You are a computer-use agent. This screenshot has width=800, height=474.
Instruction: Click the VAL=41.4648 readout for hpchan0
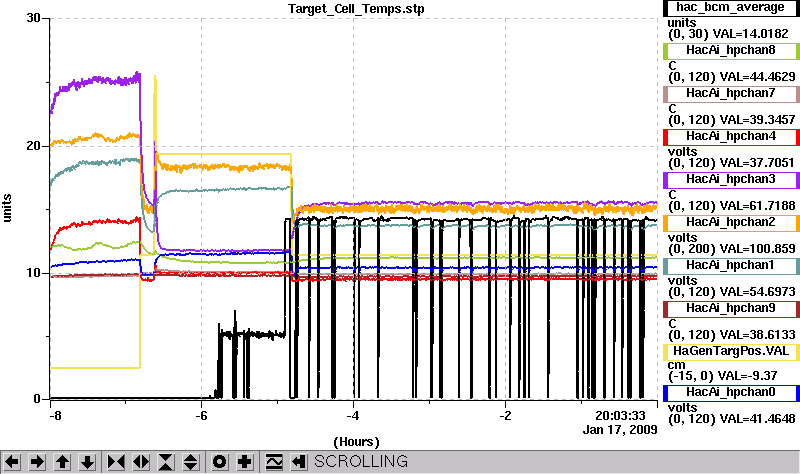[757, 419]
